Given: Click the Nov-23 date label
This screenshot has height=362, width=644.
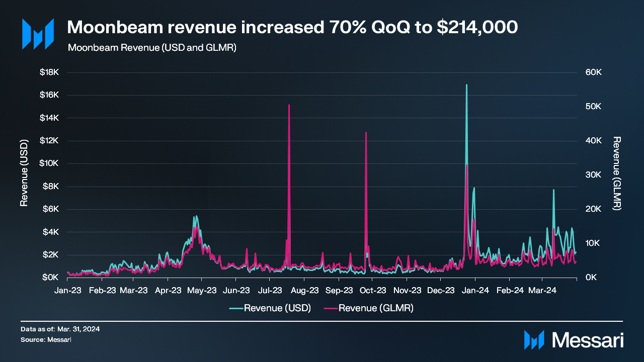Looking at the screenshot, I should (x=407, y=291).
